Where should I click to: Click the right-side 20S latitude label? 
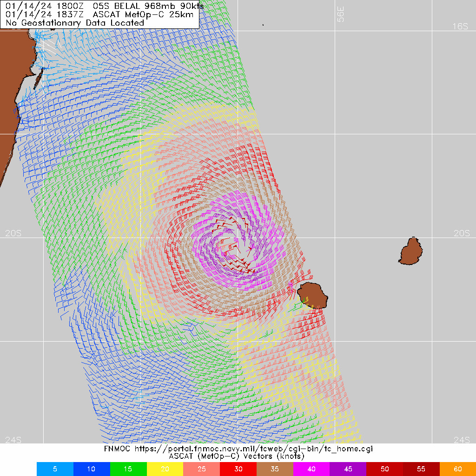pos(462,233)
